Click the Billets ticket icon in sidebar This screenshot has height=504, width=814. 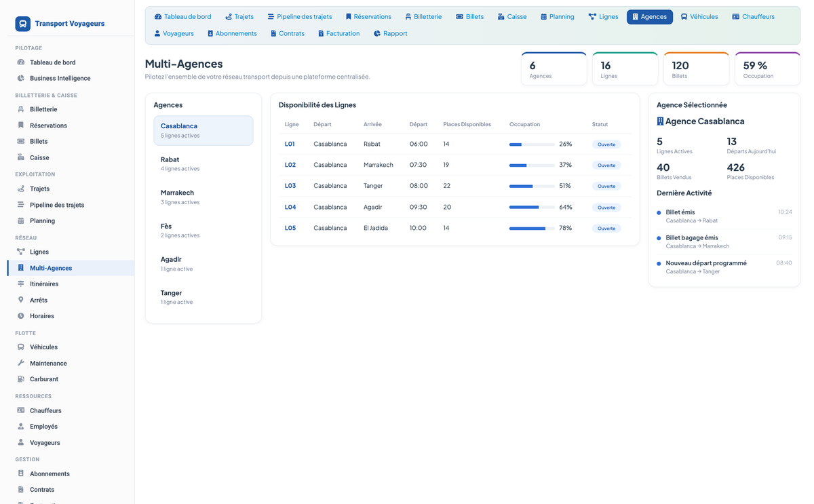click(21, 141)
